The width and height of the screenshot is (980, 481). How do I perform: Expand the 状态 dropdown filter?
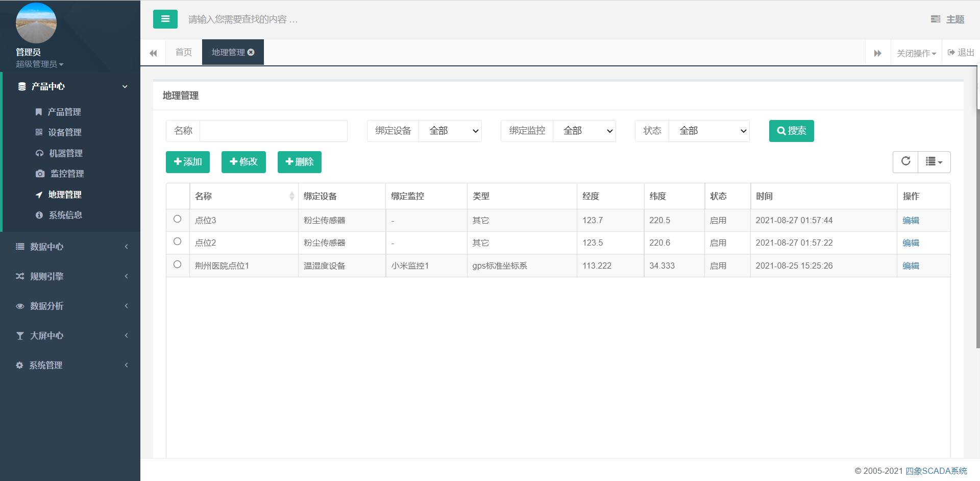pyautogui.click(x=708, y=131)
